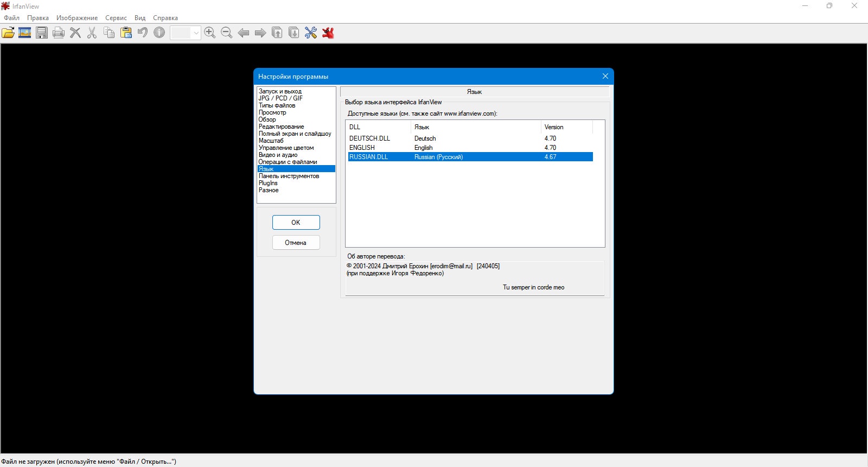
Task: Select JPG / PCD / GIF category
Action: (x=296, y=98)
